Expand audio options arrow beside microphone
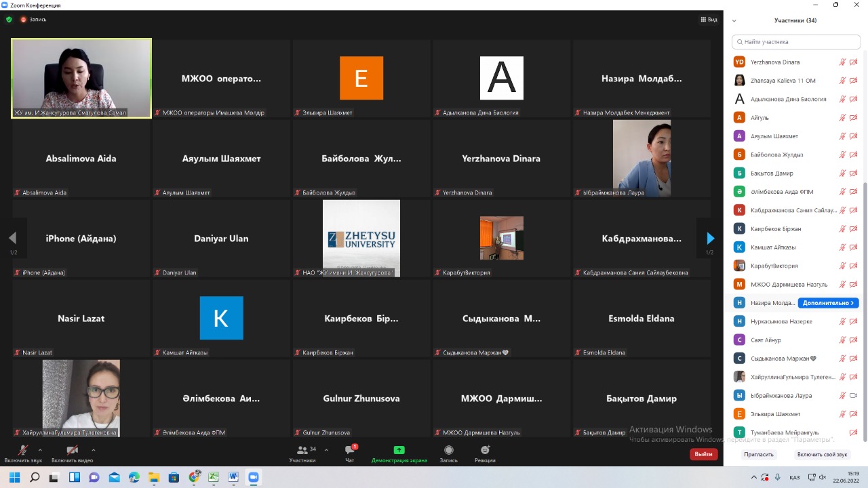 click(x=40, y=449)
